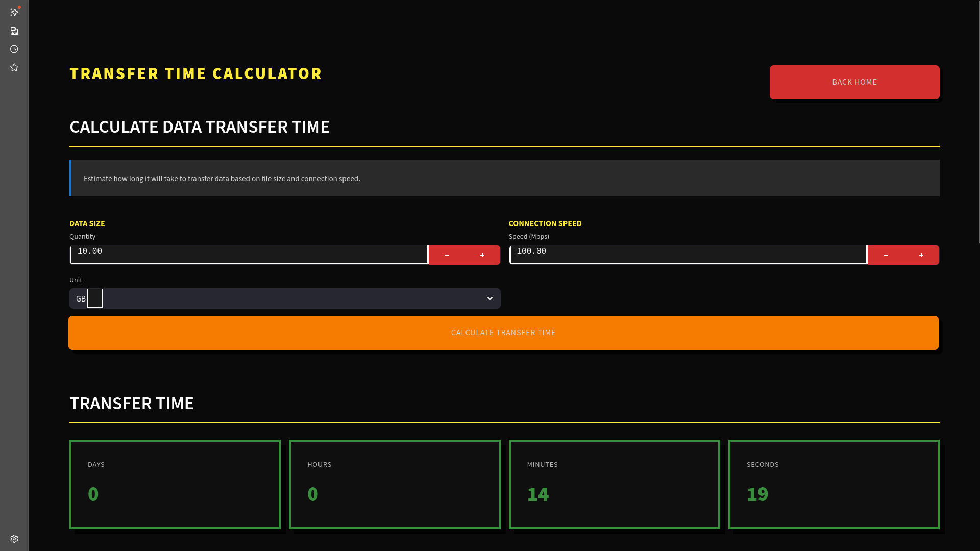
Task: Click into the Quantity input field
Action: pyautogui.click(x=249, y=254)
